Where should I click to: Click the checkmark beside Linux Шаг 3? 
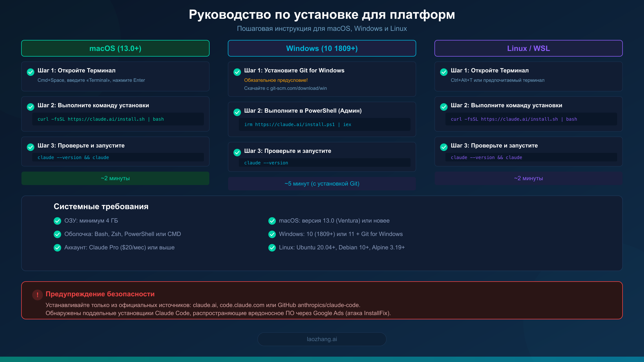[443, 147]
